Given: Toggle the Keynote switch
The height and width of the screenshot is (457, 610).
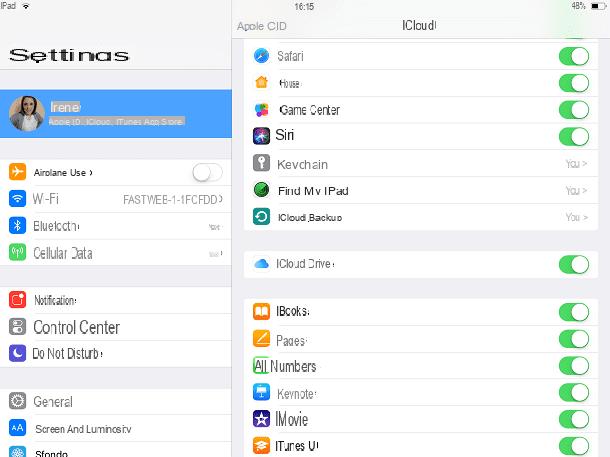Looking at the screenshot, I should pos(574,392).
